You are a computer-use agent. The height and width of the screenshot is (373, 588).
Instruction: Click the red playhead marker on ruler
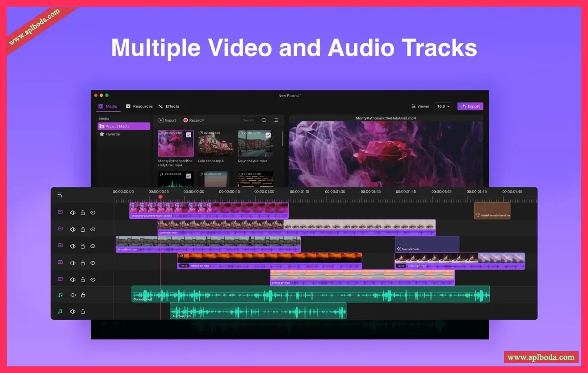tap(160, 197)
